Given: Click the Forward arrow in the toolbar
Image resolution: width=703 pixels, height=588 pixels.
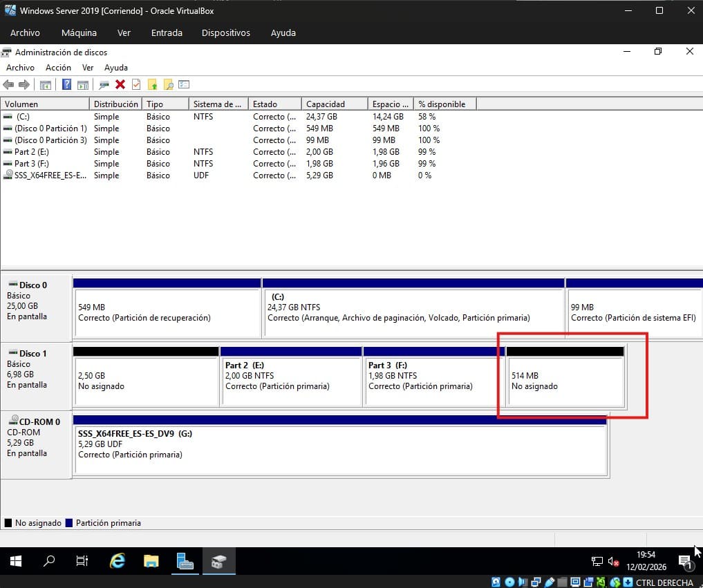Looking at the screenshot, I should [x=24, y=84].
